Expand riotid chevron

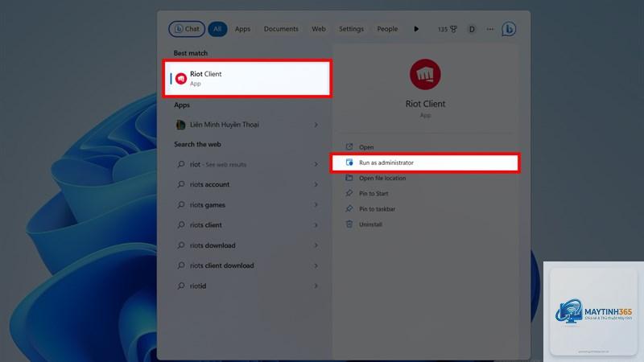(x=316, y=286)
